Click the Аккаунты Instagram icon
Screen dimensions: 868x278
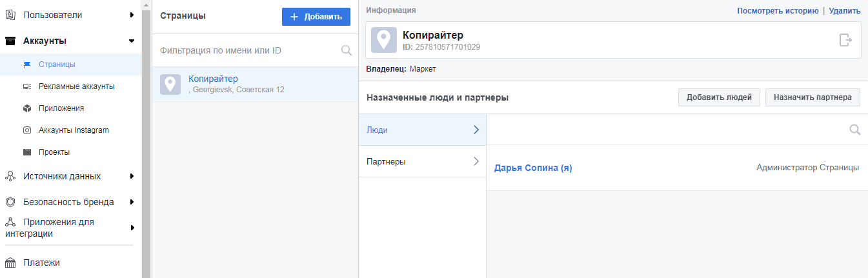[x=27, y=130]
